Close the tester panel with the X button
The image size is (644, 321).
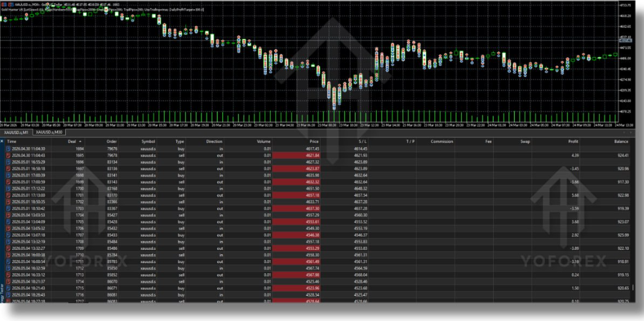2,141
